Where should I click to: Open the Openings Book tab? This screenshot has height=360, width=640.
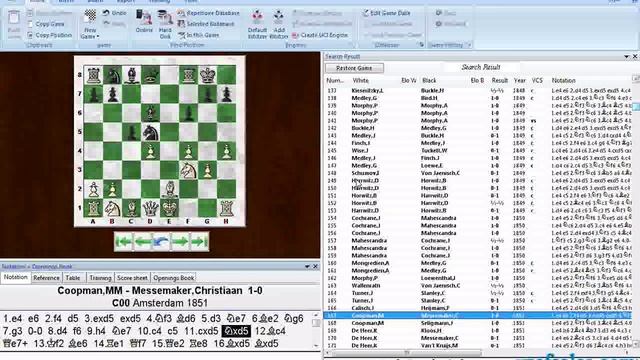click(x=173, y=278)
